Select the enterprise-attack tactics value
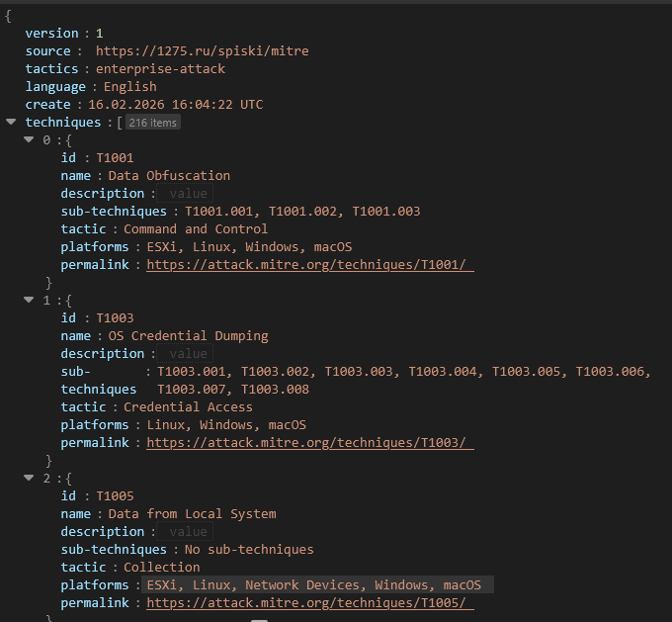 [x=160, y=69]
